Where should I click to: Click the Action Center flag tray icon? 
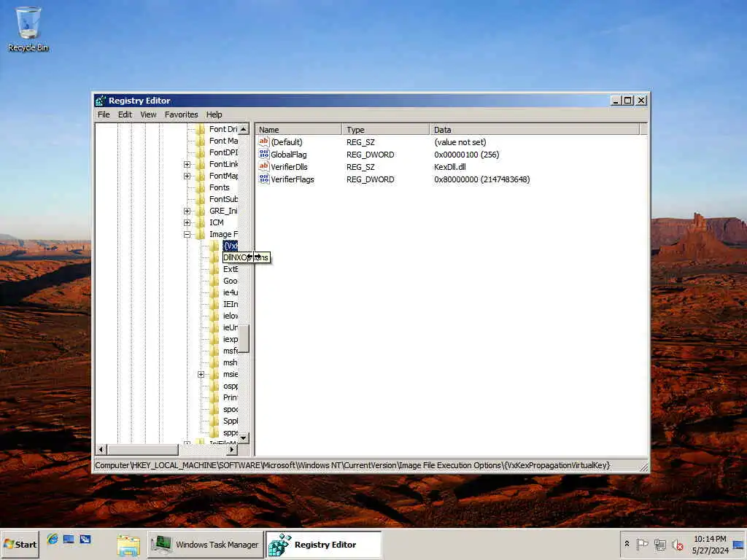(x=642, y=544)
